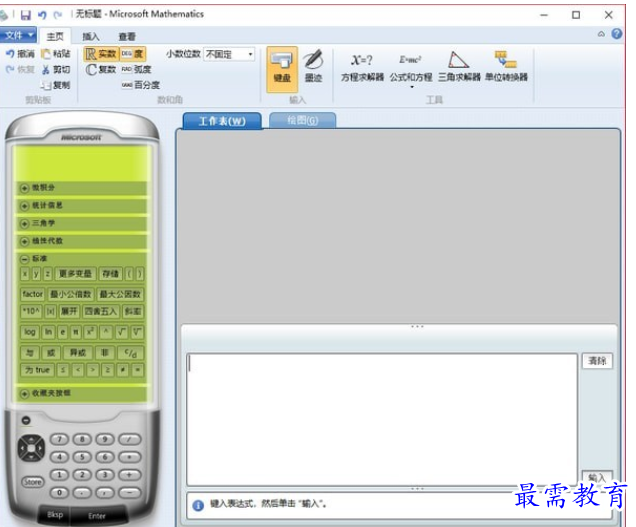The height and width of the screenshot is (527, 636).
Task: Click the save icon in title bar
Action: coord(26,15)
